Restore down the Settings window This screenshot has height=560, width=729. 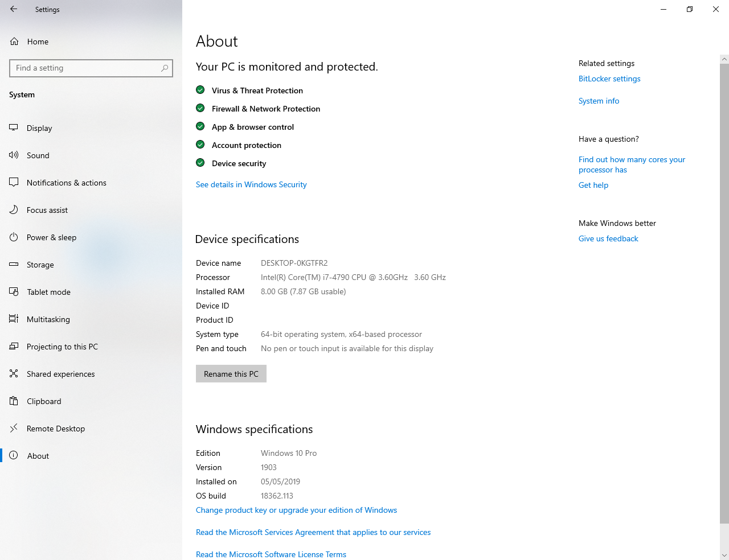[x=690, y=9]
